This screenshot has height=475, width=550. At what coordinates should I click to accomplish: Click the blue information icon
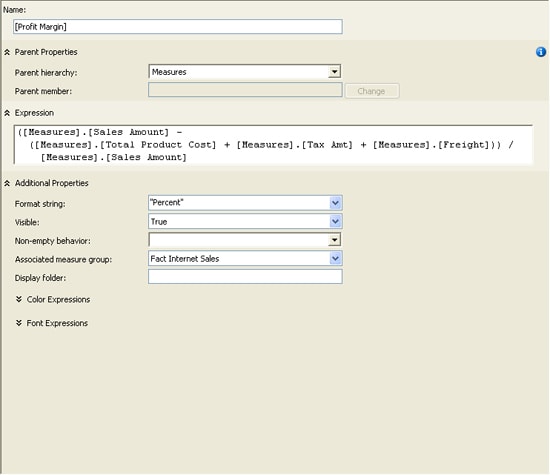(541, 52)
